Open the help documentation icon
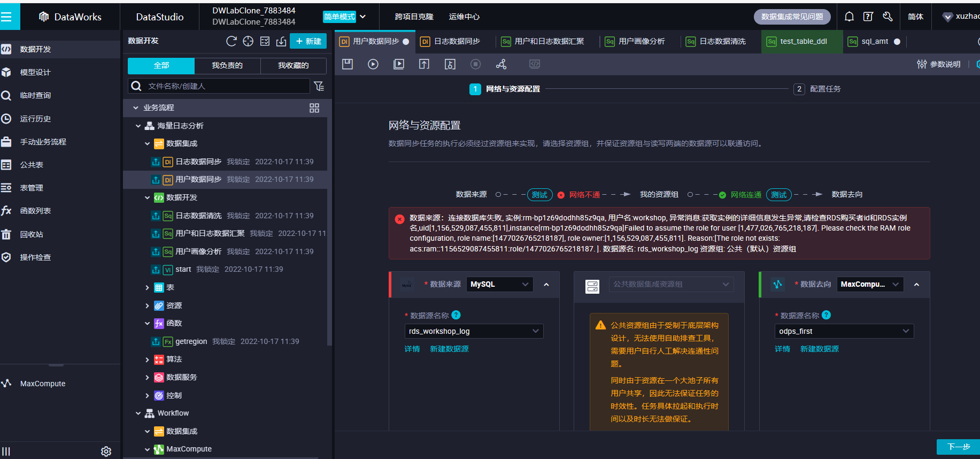This screenshot has height=459, width=980. pyautogui.click(x=868, y=17)
